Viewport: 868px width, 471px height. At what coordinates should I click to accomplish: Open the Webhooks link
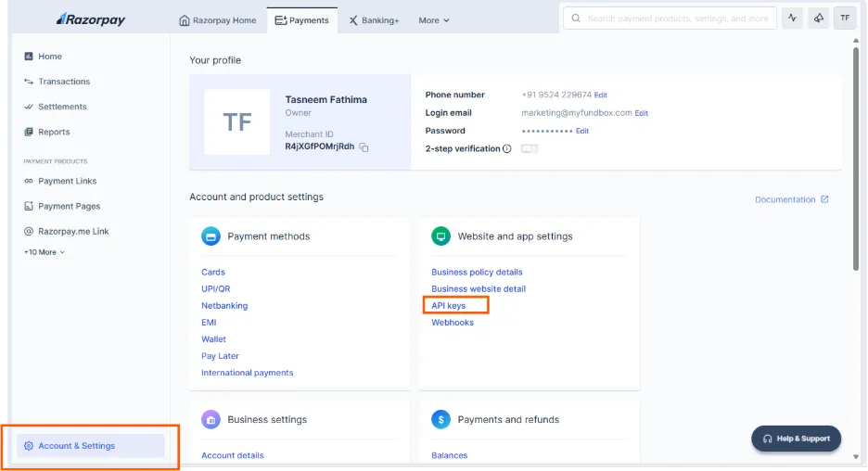(x=453, y=323)
